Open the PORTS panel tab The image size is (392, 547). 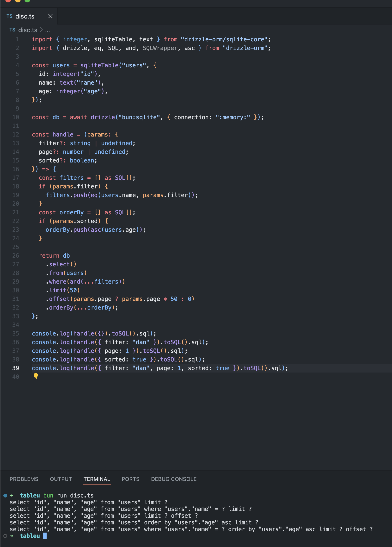(x=130, y=479)
